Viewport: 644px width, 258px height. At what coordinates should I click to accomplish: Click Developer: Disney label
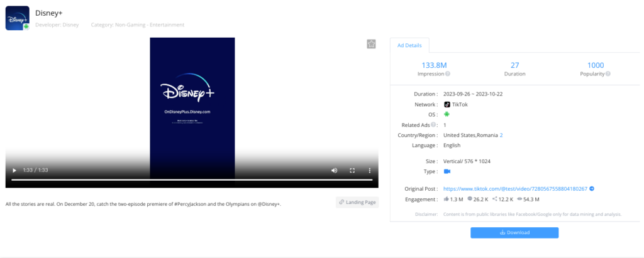pyautogui.click(x=57, y=25)
